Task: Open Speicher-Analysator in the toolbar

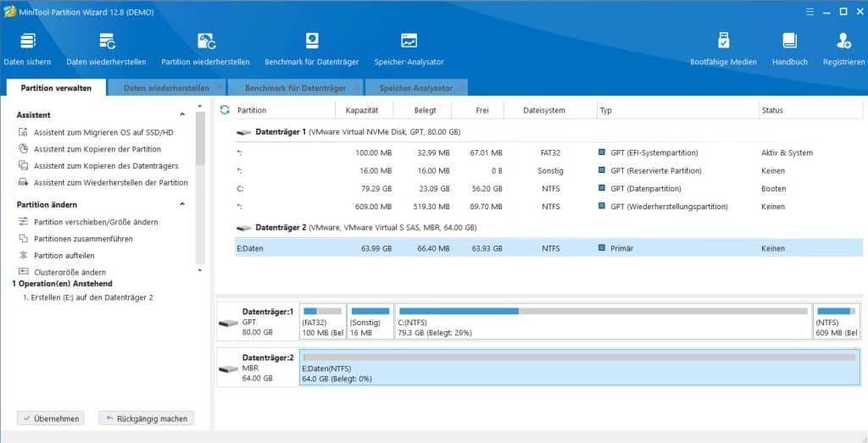Action: point(409,49)
